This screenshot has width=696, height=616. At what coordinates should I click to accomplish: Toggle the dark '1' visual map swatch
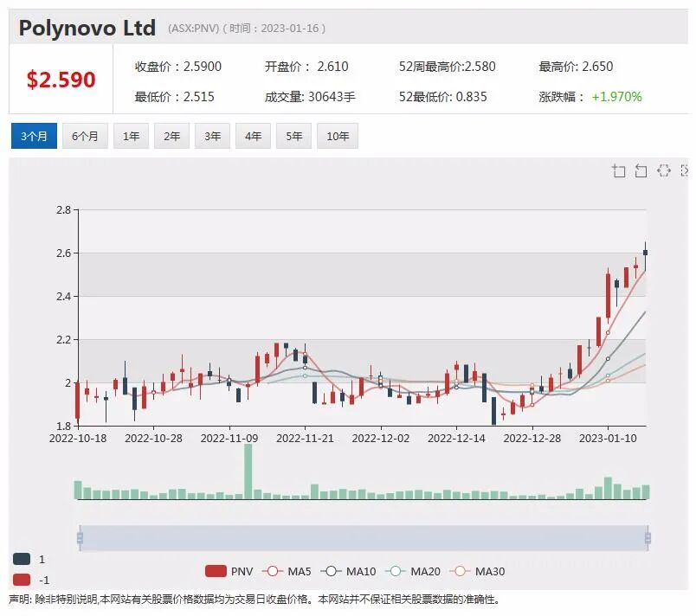[x=22, y=559]
